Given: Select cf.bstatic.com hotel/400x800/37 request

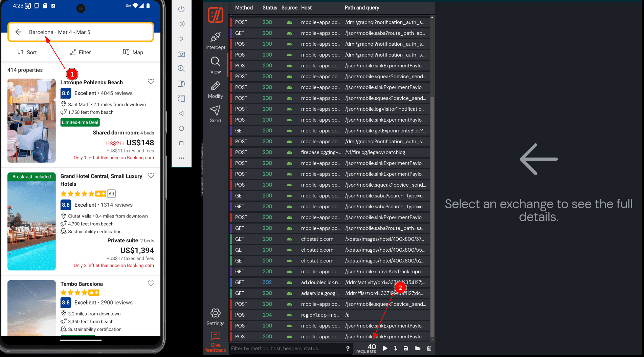Looking at the screenshot, I should tap(330, 239).
